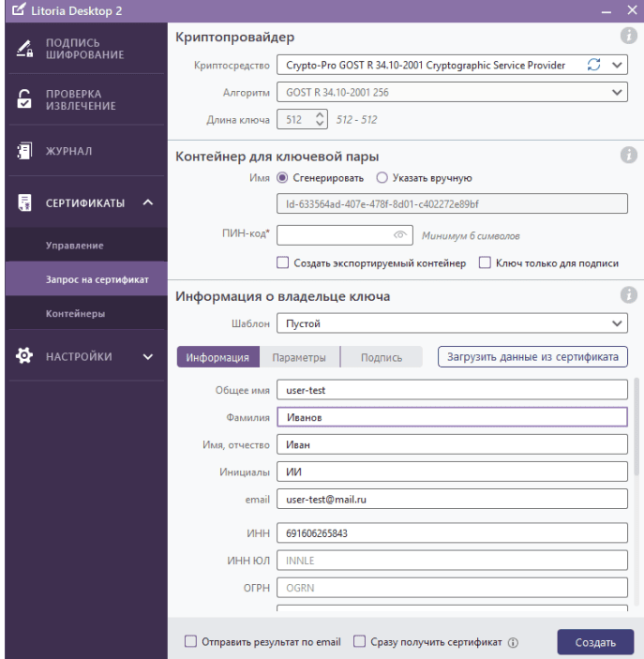Open Проверка Извлечение section in sidebar
644x659 pixels.
[84, 100]
